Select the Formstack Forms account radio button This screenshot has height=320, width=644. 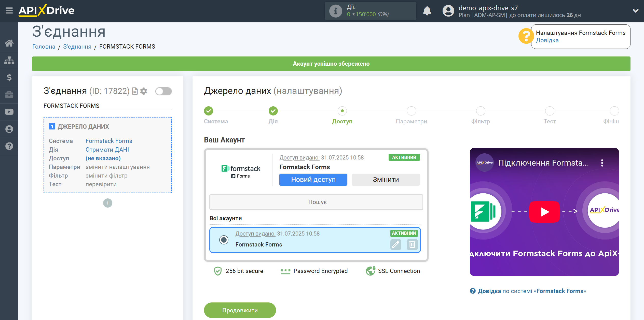224,240
